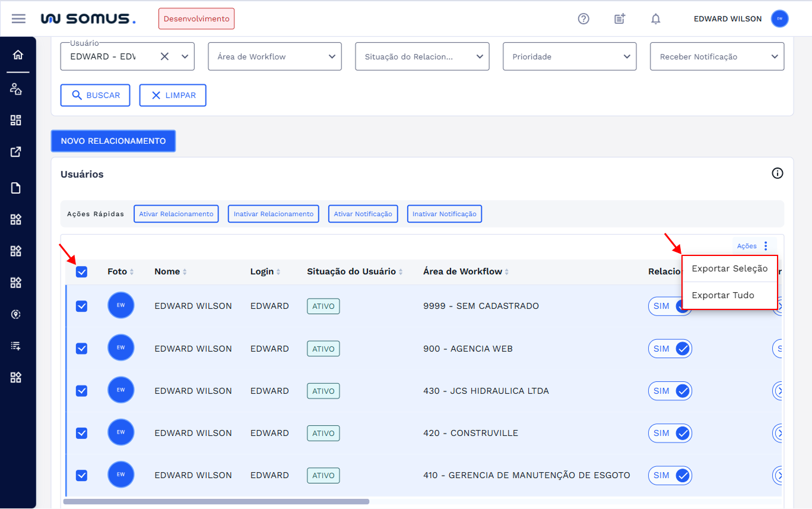Click the horizontal scrollbar under the table
Screen dimensions: 812x509
pyautogui.click(x=216, y=501)
